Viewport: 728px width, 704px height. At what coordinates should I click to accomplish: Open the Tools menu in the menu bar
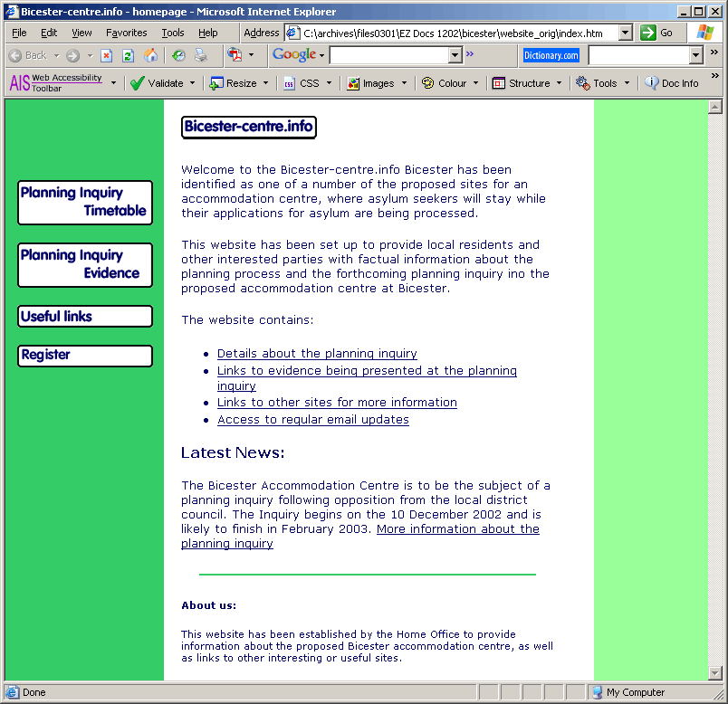click(x=173, y=33)
